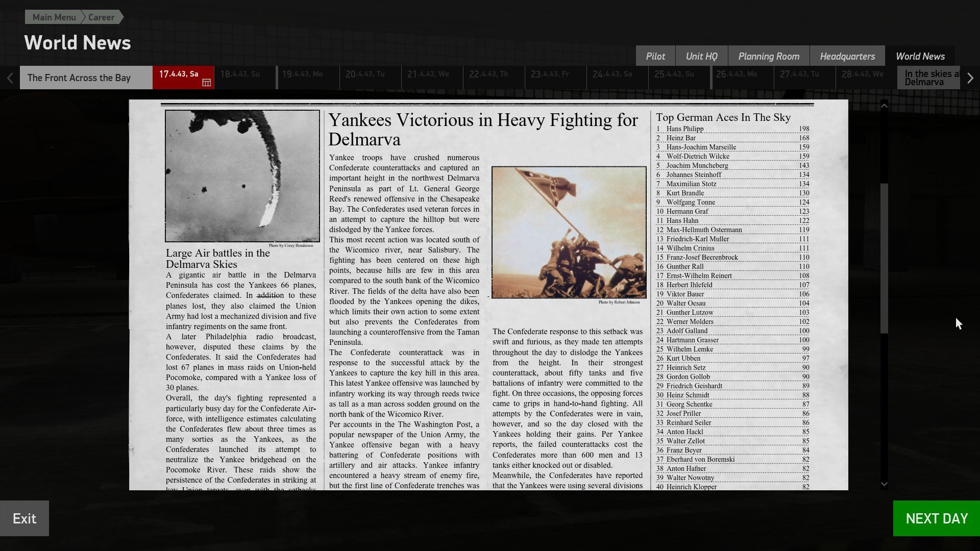This screenshot has height=551, width=980.
Task: Go to Headquarters tab
Action: tap(847, 56)
